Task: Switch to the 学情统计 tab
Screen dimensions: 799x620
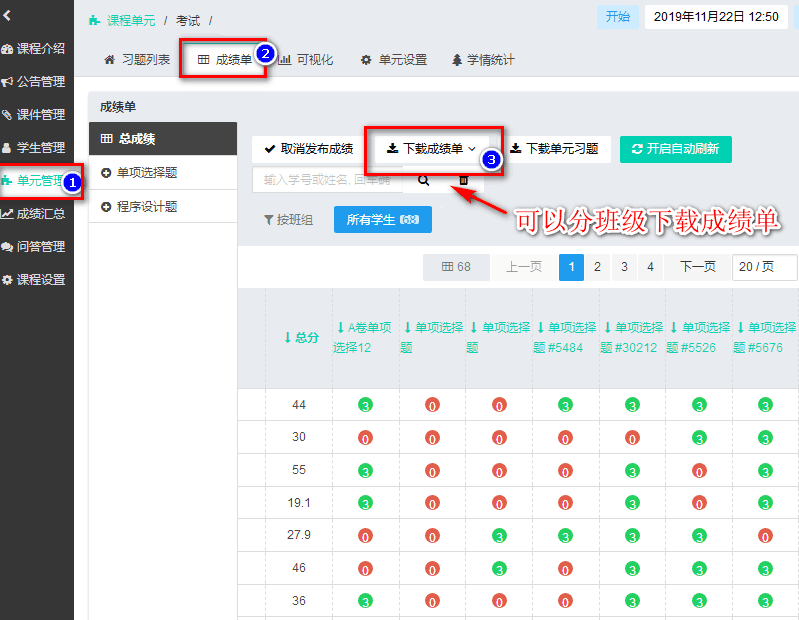Action: pyautogui.click(x=483, y=60)
